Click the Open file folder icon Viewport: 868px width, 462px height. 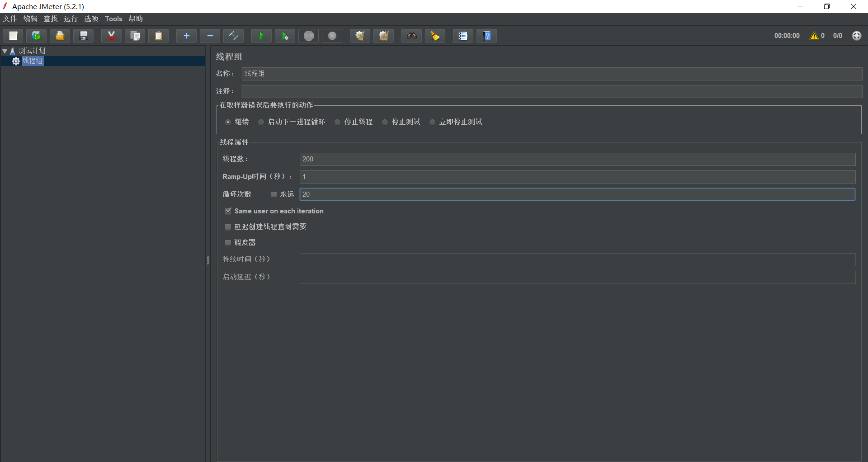(60, 36)
